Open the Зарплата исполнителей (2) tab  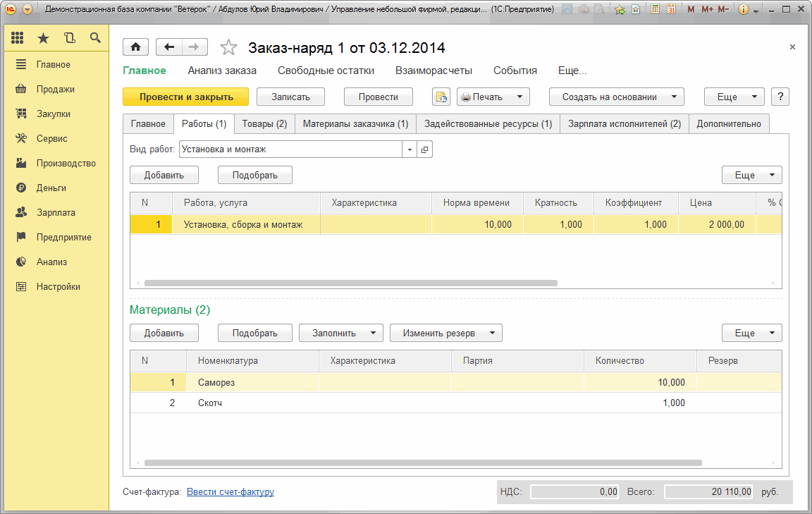(x=624, y=123)
